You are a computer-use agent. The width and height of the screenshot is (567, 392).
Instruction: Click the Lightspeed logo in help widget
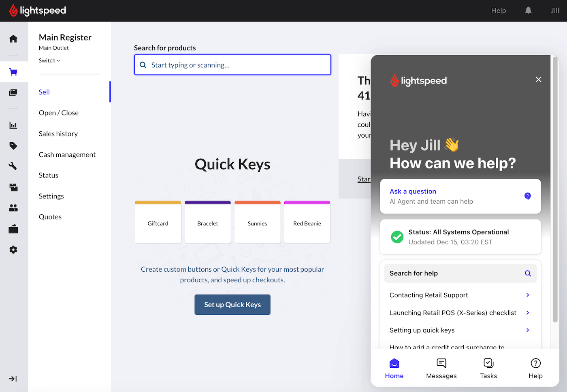click(x=418, y=81)
